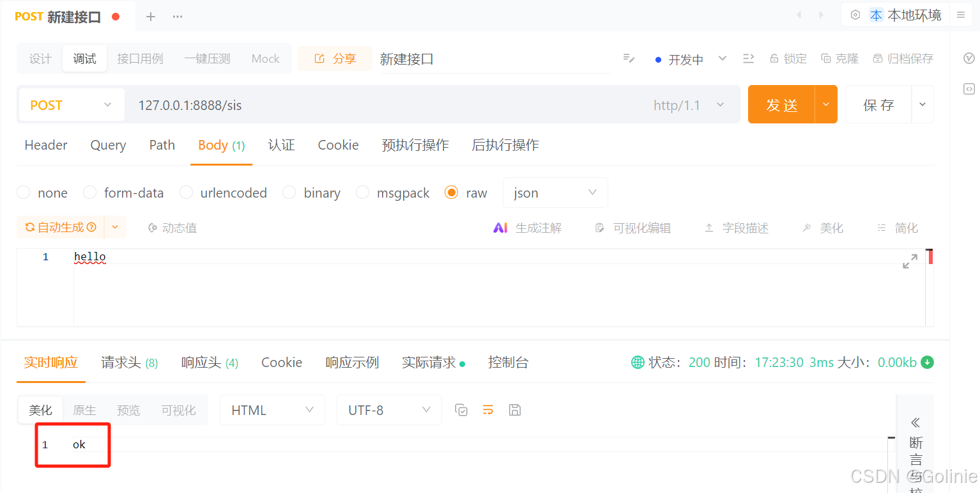Choose none as request body
980x493 pixels.
23,192
